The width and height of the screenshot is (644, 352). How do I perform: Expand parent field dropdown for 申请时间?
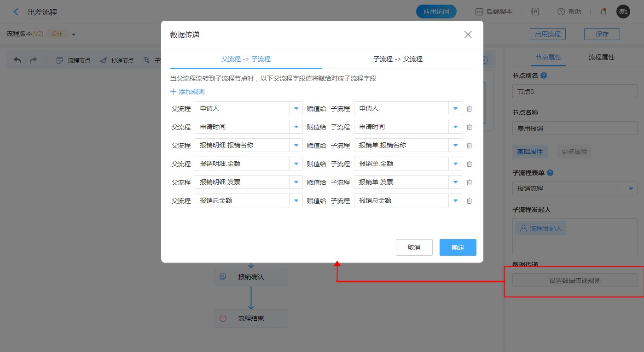(296, 127)
